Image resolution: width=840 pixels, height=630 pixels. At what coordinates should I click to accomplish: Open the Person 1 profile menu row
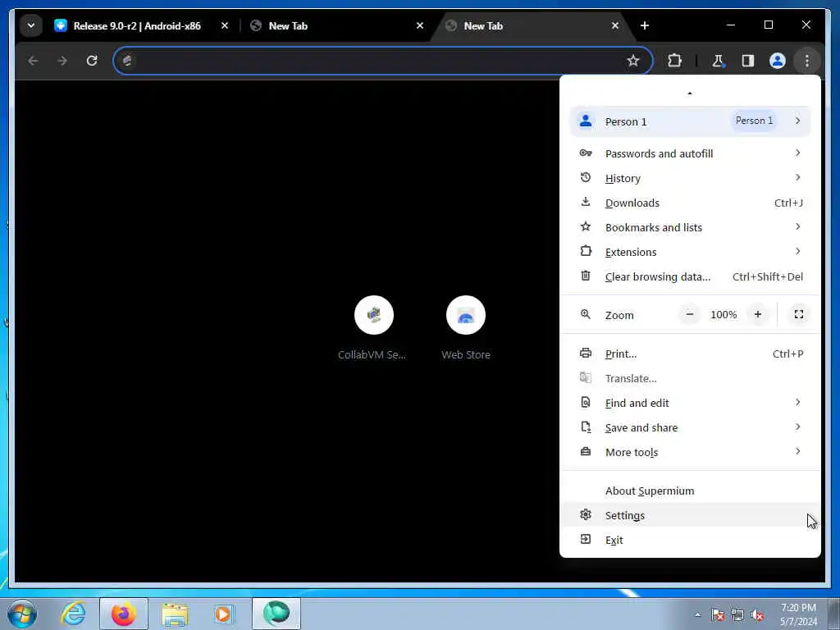tap(690, 121)
